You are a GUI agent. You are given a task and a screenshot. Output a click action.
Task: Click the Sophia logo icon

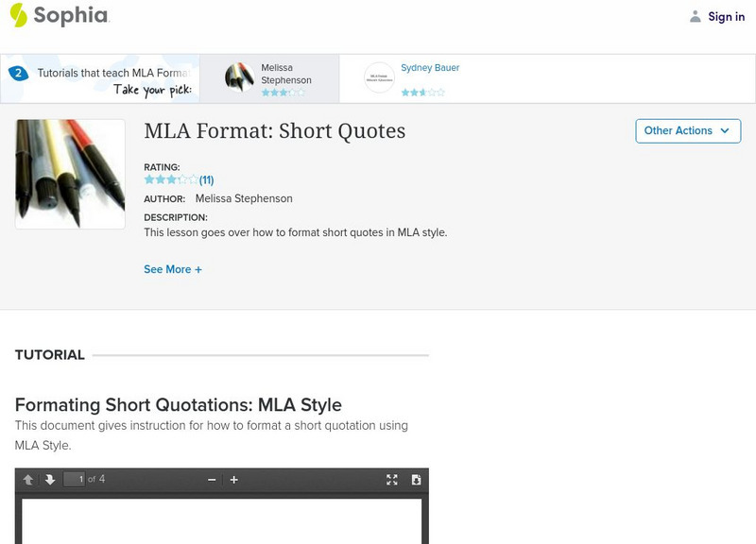(x=18, y=15)
